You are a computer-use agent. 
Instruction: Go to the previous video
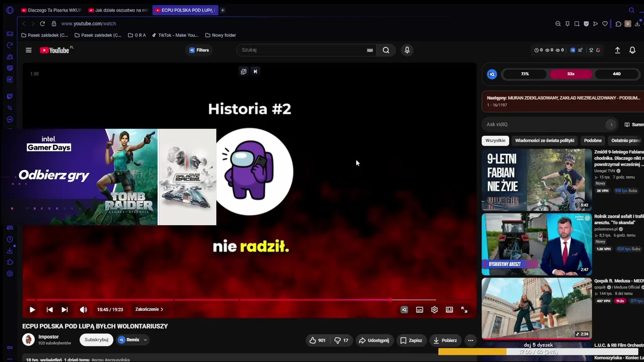49,310
